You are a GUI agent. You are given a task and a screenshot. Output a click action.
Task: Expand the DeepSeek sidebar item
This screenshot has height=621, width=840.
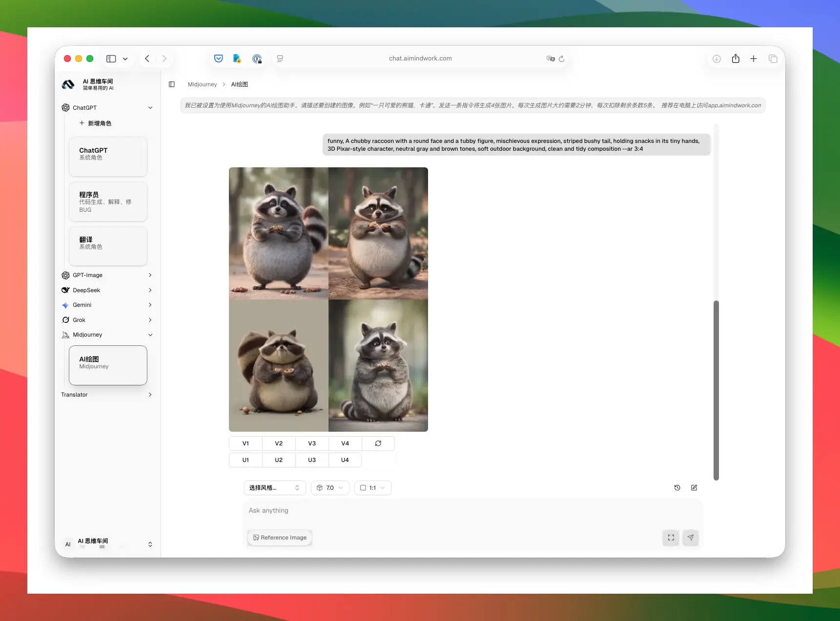[x=107, y=290]
